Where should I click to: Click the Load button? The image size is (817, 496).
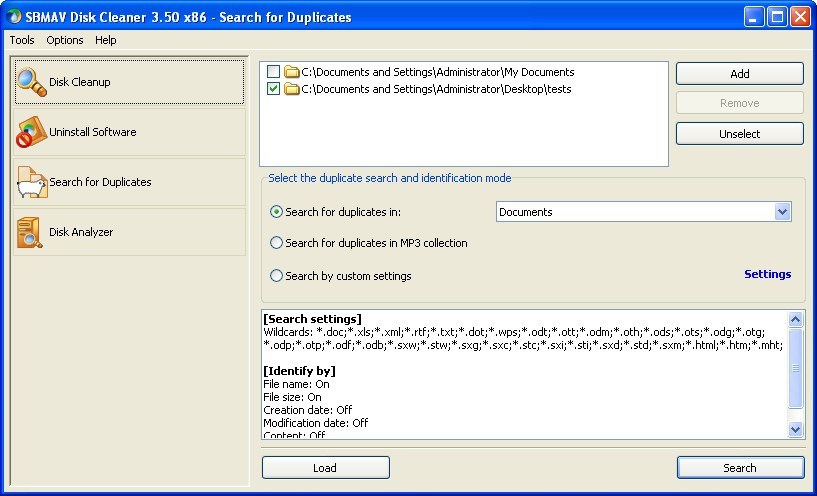click(x=325, y=468)
